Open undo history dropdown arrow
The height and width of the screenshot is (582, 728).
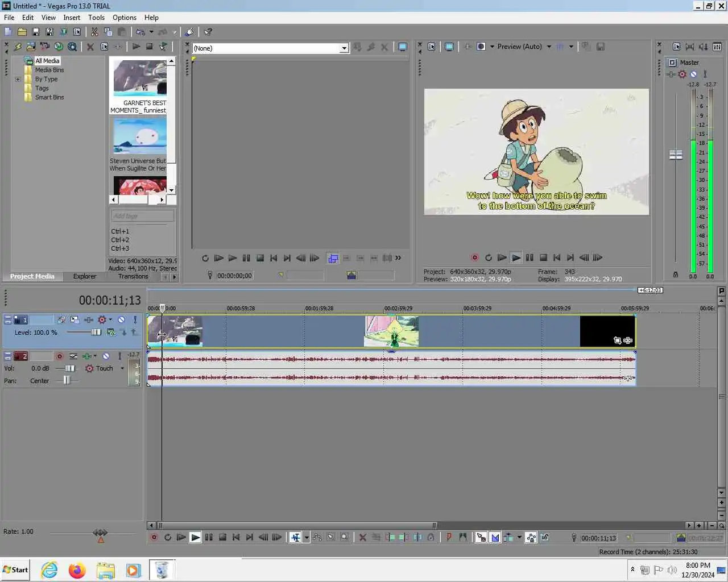coord(151,32)
